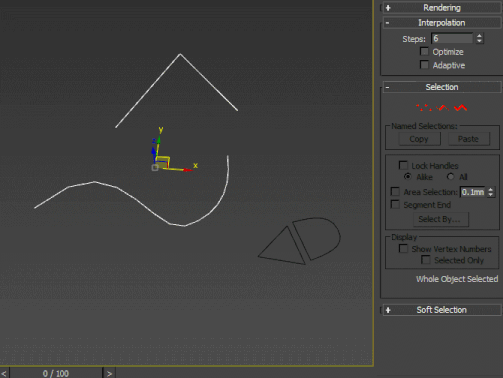This screenshot has width=503, height=378.
Task: Step timeline to the next frame arrow
Action: [109, 374]
